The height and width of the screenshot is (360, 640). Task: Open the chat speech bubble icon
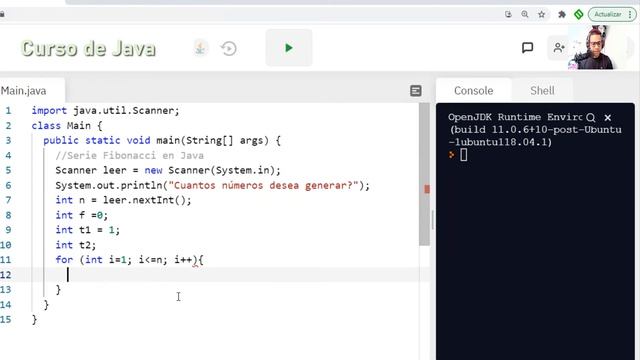coord(527,48)
